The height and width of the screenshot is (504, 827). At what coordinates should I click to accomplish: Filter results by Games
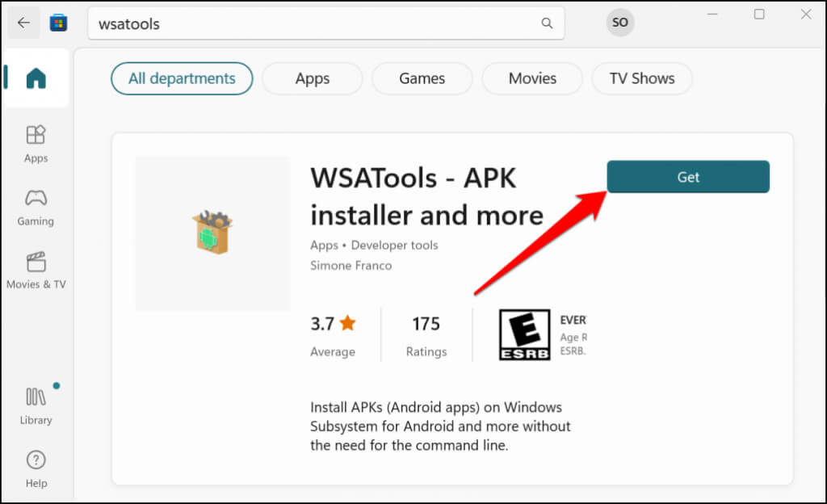[x=422, y=78]
